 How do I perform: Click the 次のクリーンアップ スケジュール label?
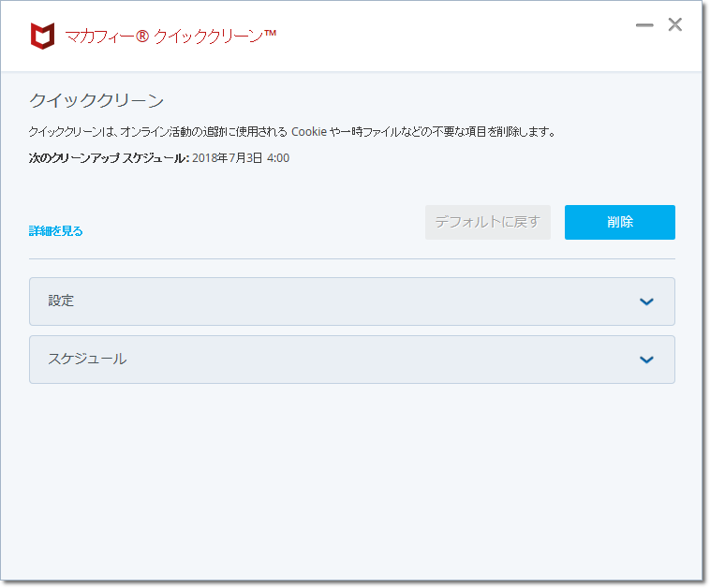(109, 158)
